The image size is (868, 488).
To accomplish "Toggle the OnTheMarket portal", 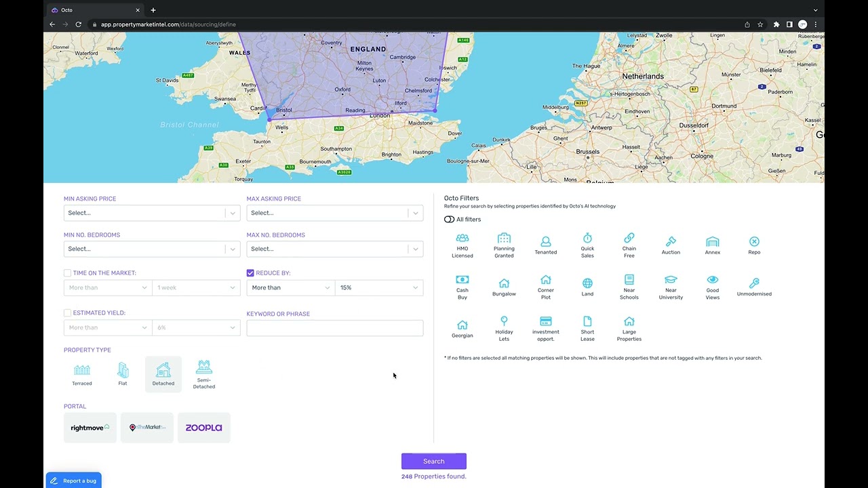I will (x=147, y=428).
